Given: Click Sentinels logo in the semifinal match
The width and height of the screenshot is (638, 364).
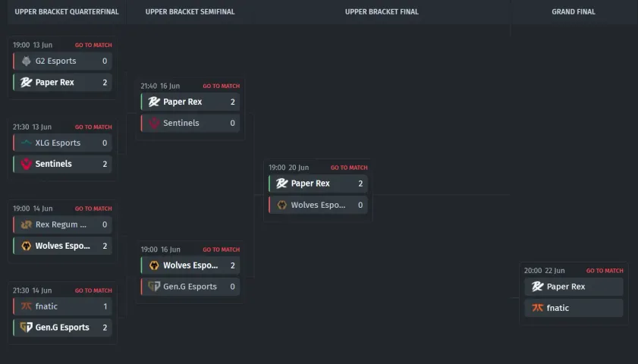Looking at the screenshot, I should (154, 123).
